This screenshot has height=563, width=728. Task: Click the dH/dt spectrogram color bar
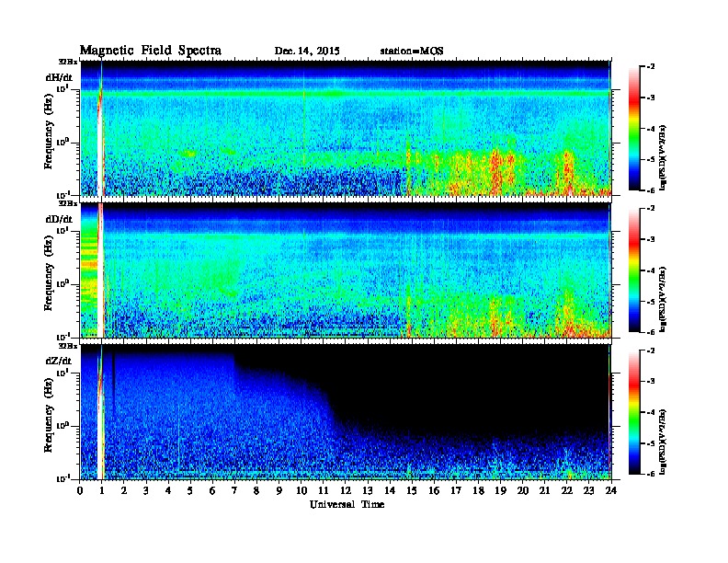click(x=634, y=129)
